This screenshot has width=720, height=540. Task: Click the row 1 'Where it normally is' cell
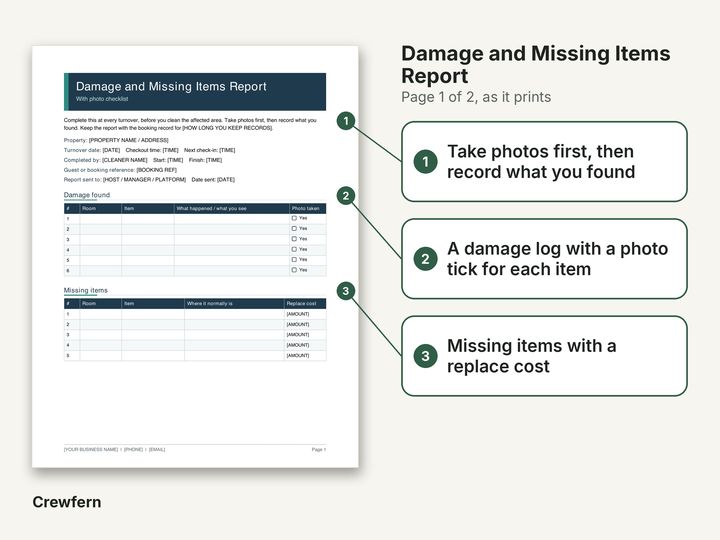(234, 314)
